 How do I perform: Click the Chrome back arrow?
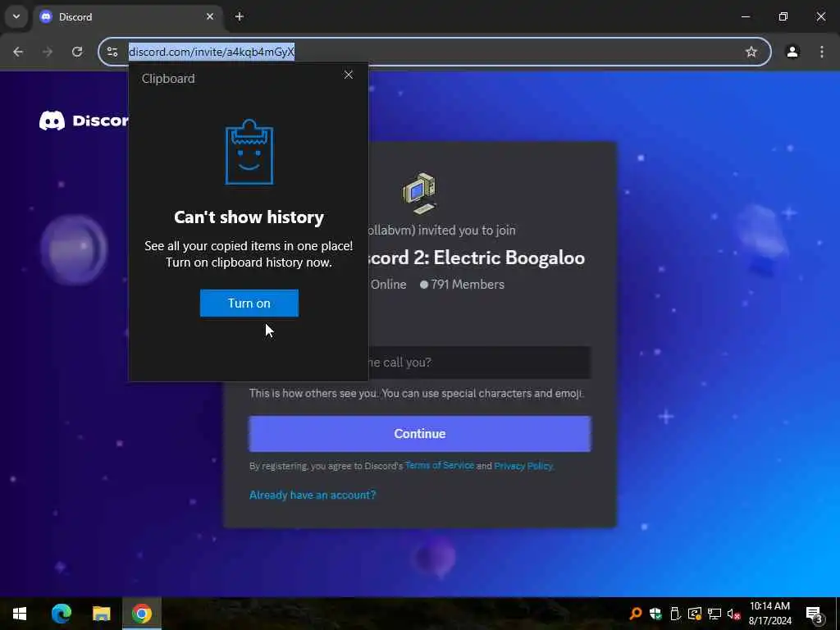18,52
